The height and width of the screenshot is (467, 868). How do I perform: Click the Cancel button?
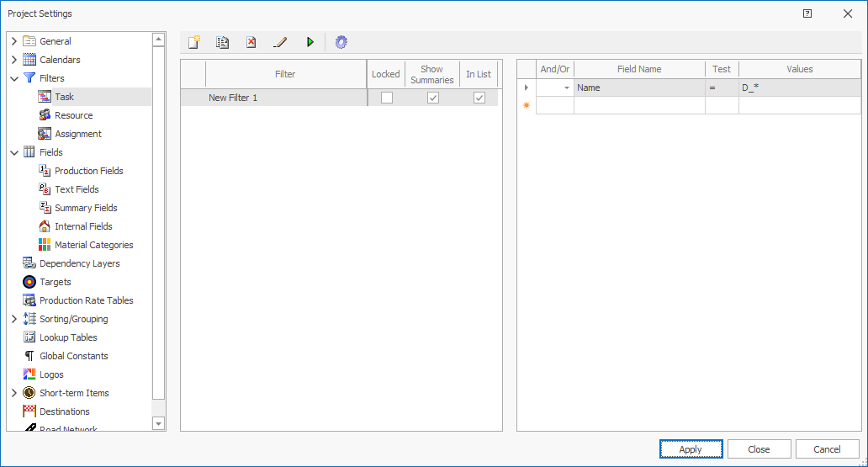coord(827,449)
